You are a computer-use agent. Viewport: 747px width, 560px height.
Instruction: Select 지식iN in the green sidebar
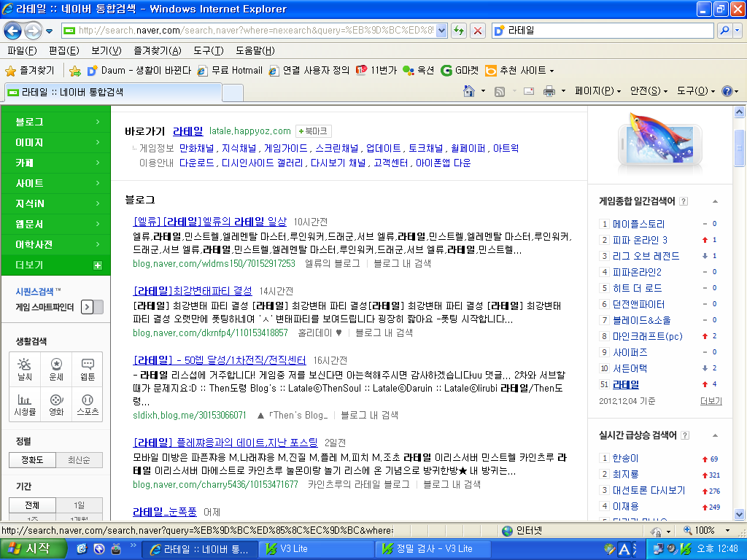tap(56, 203)
